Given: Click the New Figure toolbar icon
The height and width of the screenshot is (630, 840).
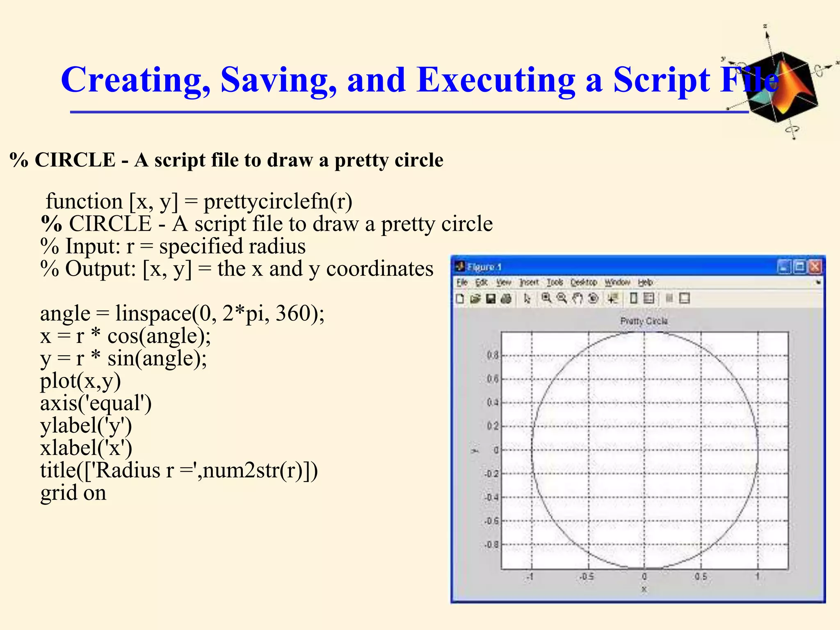Looking at the screenshot, I should pyautogui.click(x=460, y=299).
